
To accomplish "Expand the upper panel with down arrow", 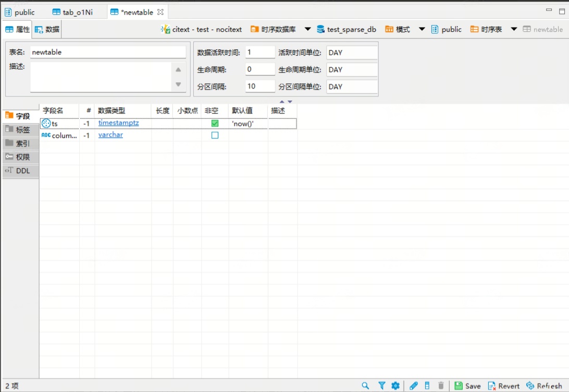I will 290,102.
